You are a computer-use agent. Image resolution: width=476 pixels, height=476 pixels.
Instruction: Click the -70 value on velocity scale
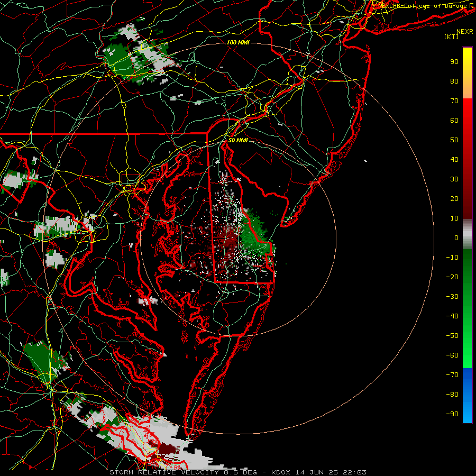(452, 375)
